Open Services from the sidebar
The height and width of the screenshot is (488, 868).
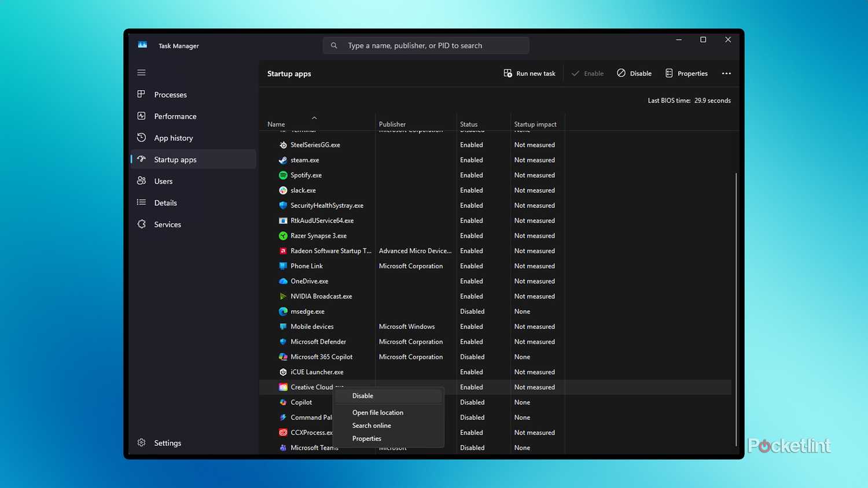[167, 224]
